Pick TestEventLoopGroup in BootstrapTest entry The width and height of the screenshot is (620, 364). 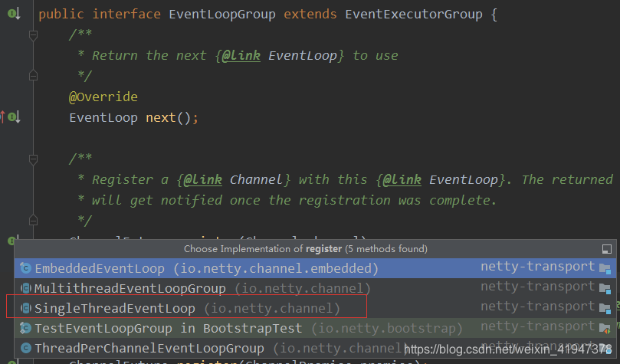coord(169,328)
